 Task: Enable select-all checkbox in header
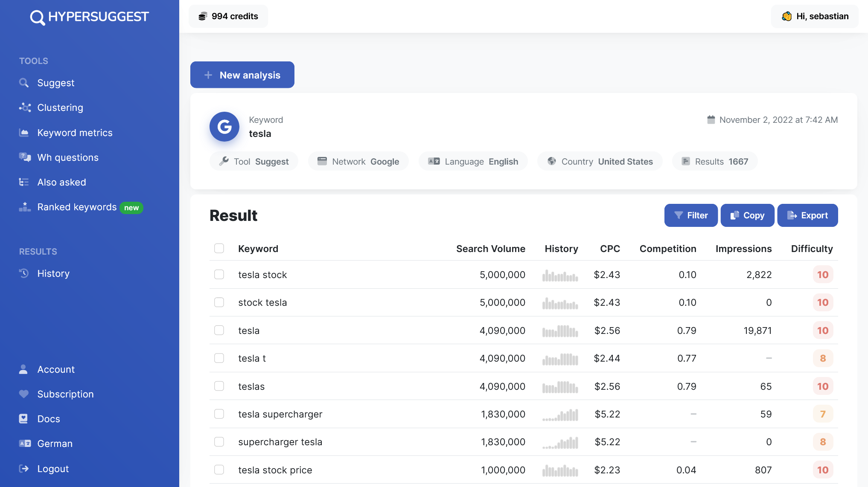point(219,248)
